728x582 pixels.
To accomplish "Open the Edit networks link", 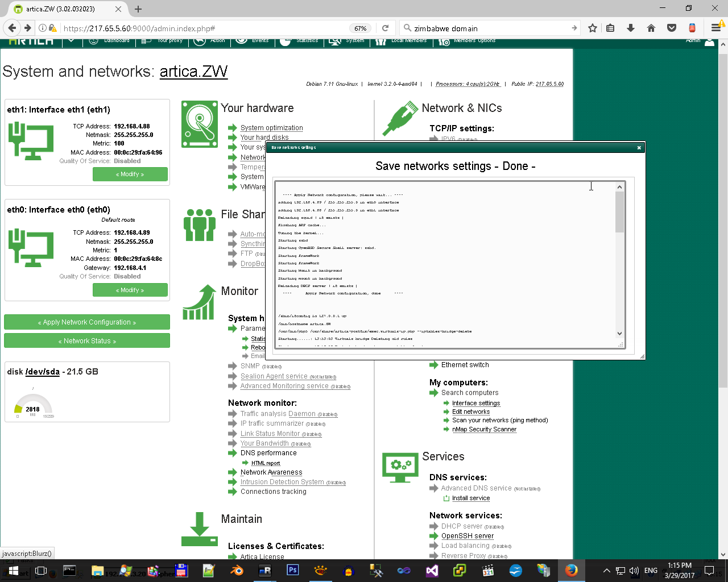I will pos(471,411).
